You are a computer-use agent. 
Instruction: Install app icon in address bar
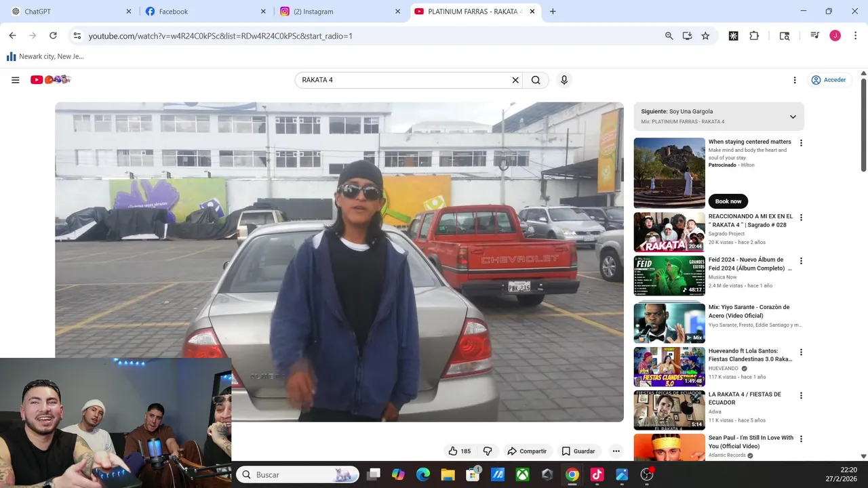tap(687, 36)
